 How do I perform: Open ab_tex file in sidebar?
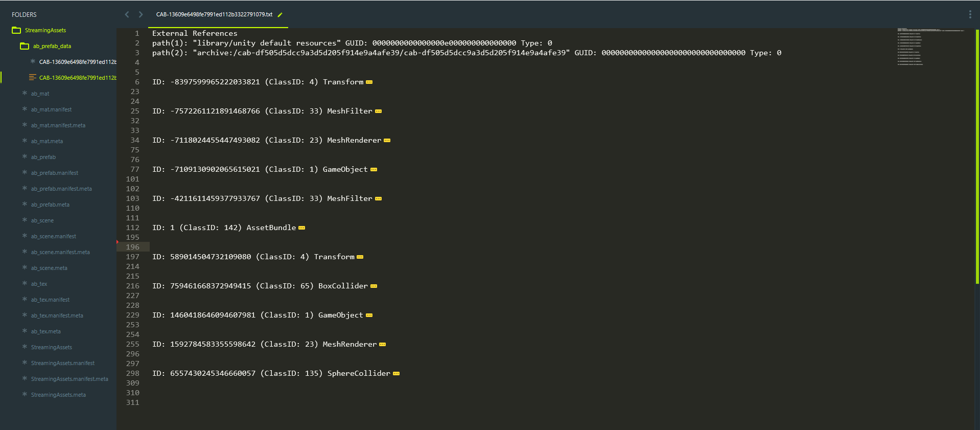pos(39,284)
